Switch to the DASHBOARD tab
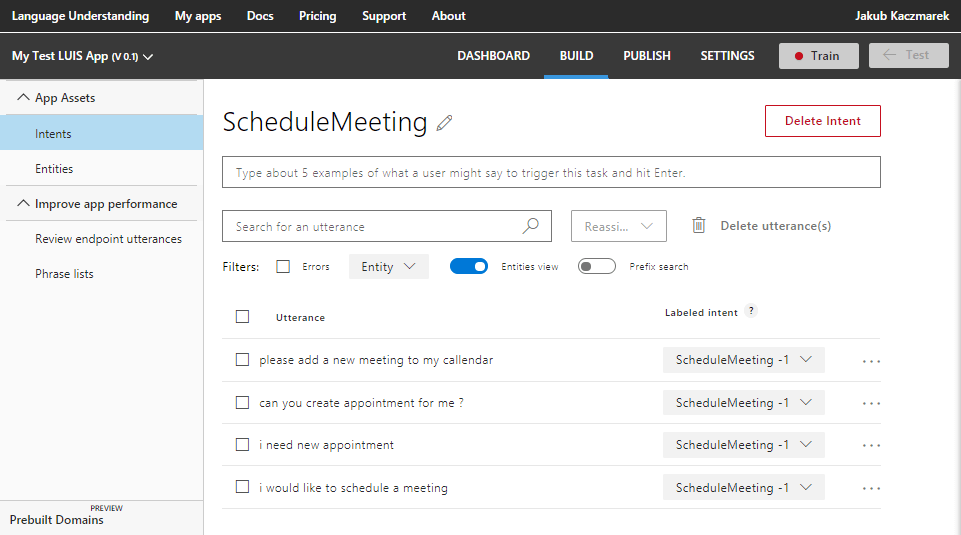 [493, 56]
